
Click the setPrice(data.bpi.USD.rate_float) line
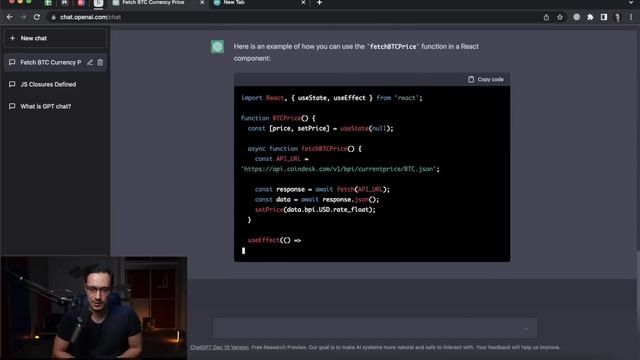[315, 209]
